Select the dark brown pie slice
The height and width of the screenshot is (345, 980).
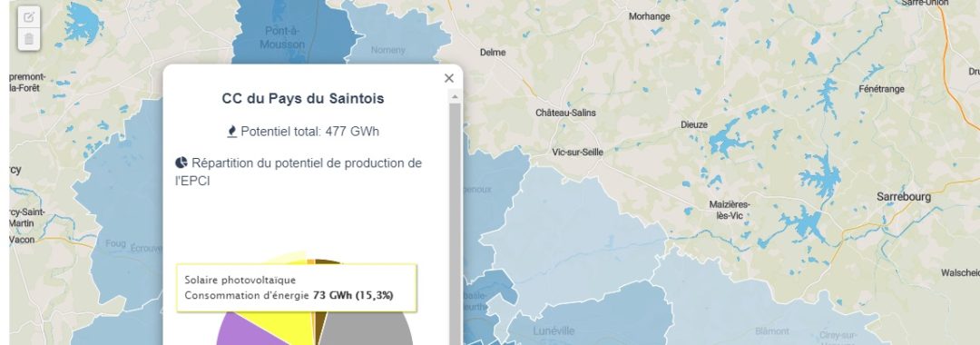322,318
